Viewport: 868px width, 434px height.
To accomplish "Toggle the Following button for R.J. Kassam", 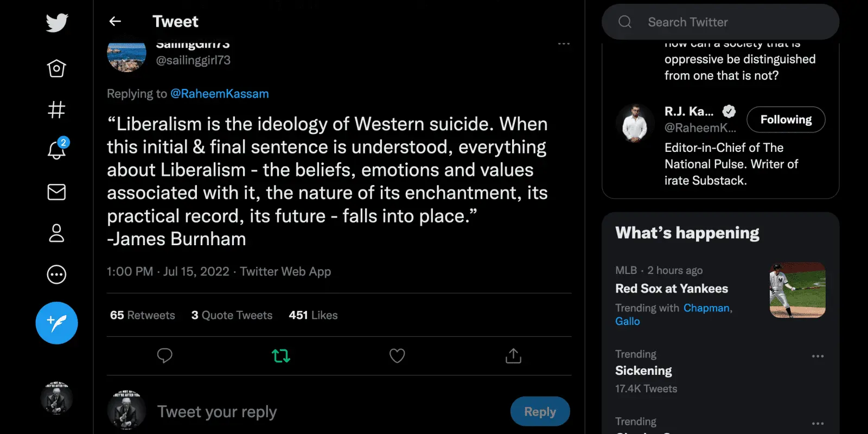I will [786, 119].
